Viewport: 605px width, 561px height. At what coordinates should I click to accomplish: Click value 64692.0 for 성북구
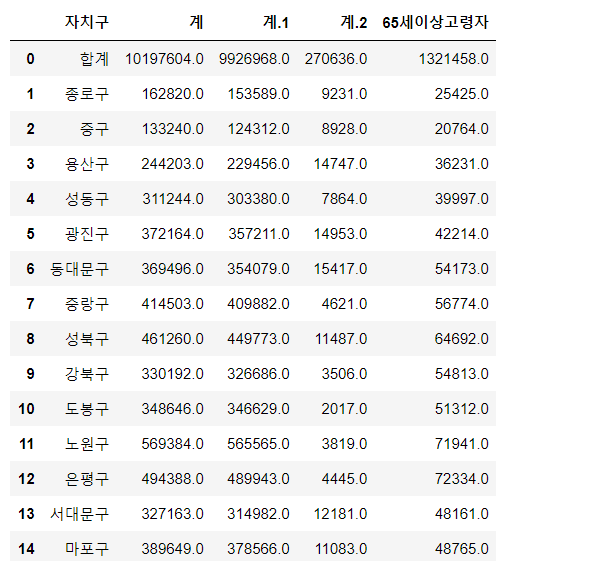tap(462, 339)
